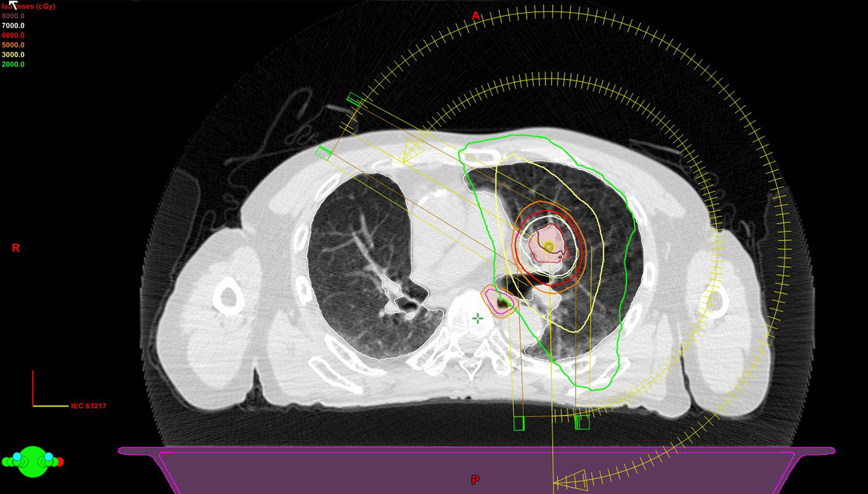Click the green 2000.0 isodose color label

(13, 65)
